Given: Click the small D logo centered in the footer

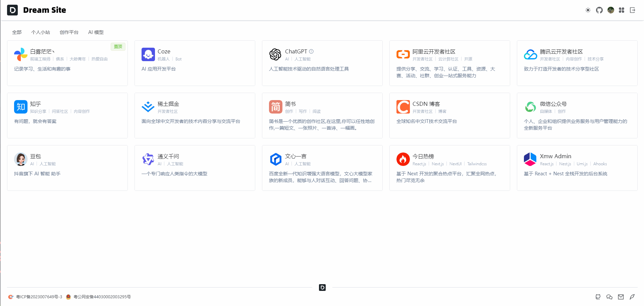Looking at the screenshot, I should (322, 288).
